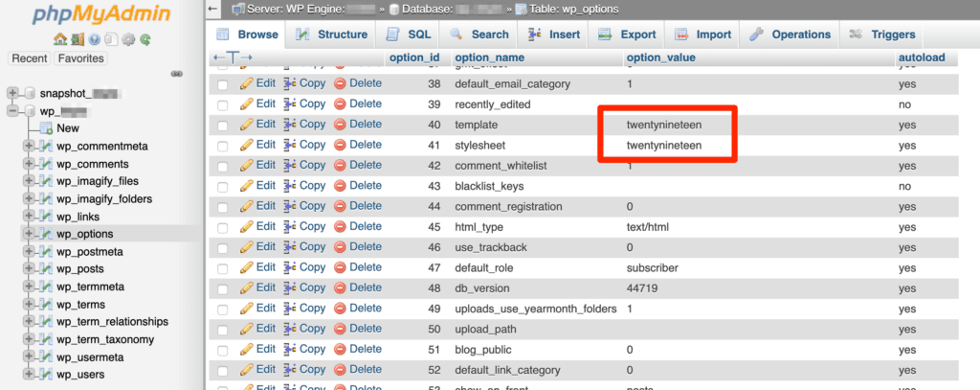Open navigation panel settings gear icon
This screenshot has height=390, width=980.
pyautogui.click(x=128, y=39)
